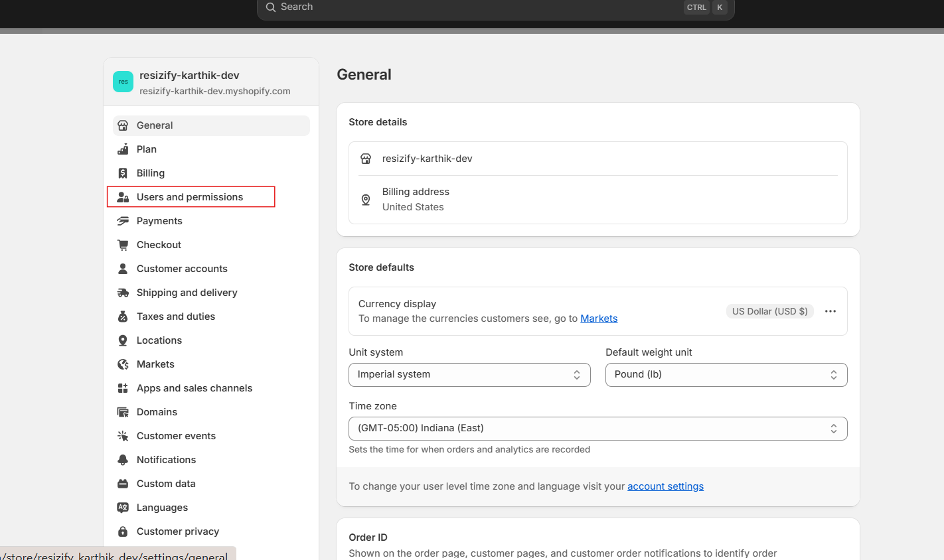944x560 pixels.
Task: Click the Payments sidebar icon
Action: pos(123,220)
